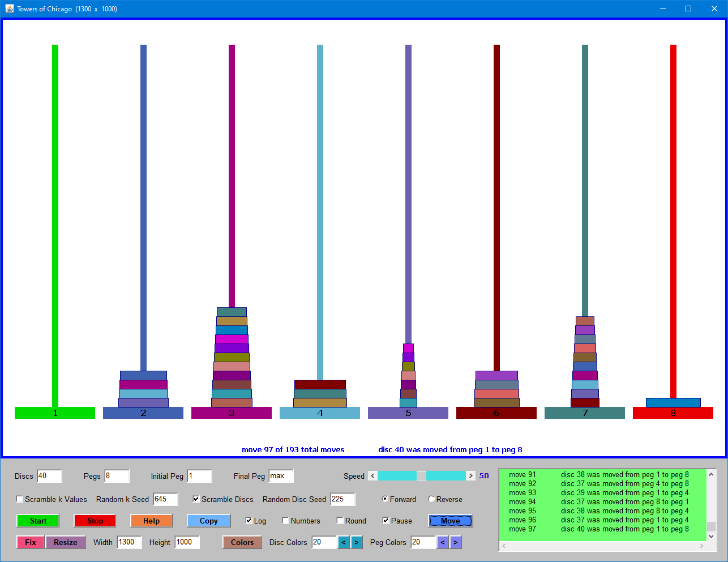The image size is (728, 562).
Task: Click the Speed slider right arrow
Action: point(470,476)
